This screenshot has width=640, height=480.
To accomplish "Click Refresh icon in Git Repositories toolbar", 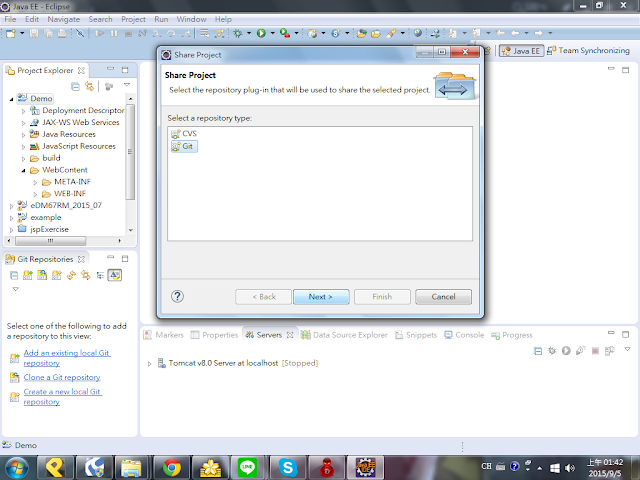I will click(71, 276).
